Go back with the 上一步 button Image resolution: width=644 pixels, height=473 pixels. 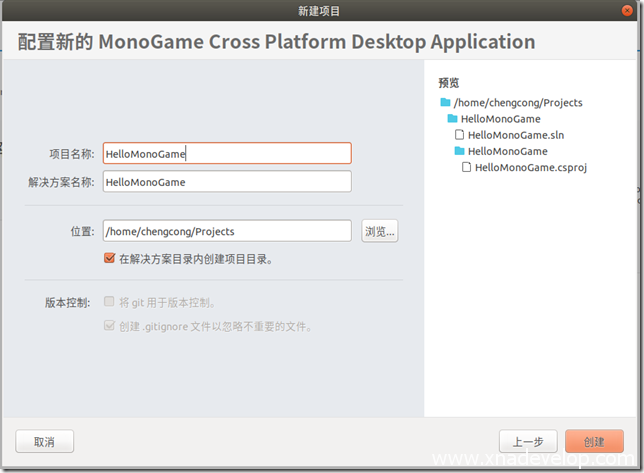click(527, 441)
